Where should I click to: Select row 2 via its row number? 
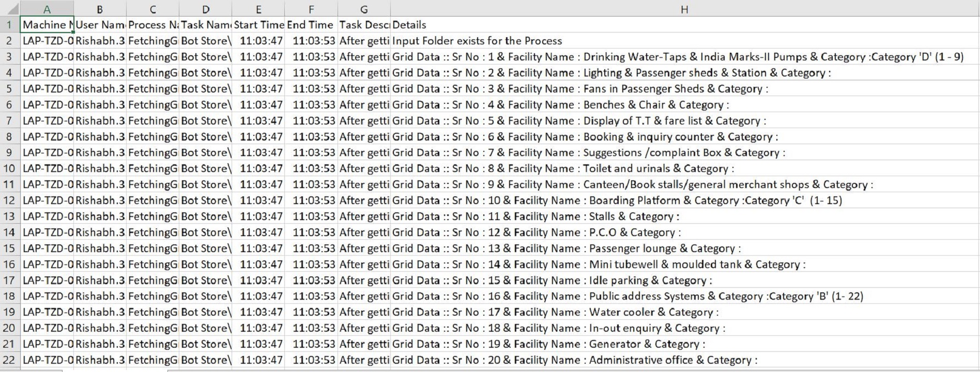click(x=10, y=41)
